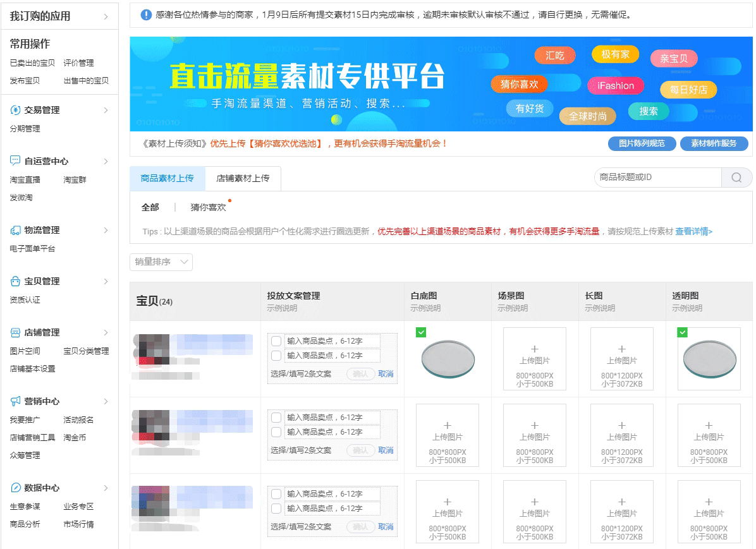This screenshot has width=756, height=549.
Task: Expand 我订购的应用 section arrow
Action: [x=106, y=16]
